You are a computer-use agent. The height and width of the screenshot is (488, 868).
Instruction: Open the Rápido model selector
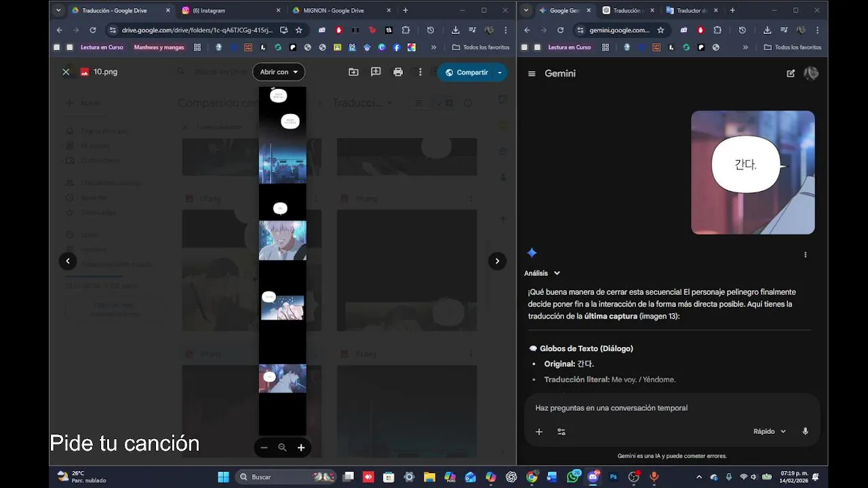770,432
